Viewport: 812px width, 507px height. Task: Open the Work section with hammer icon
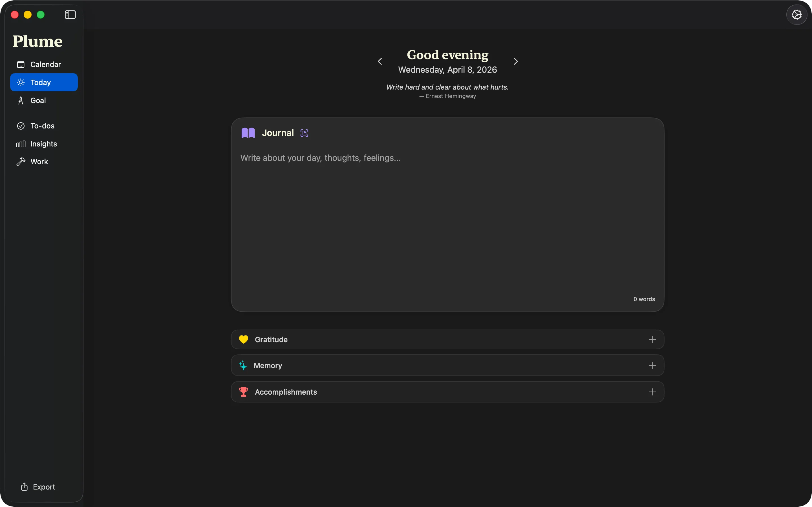39,161
